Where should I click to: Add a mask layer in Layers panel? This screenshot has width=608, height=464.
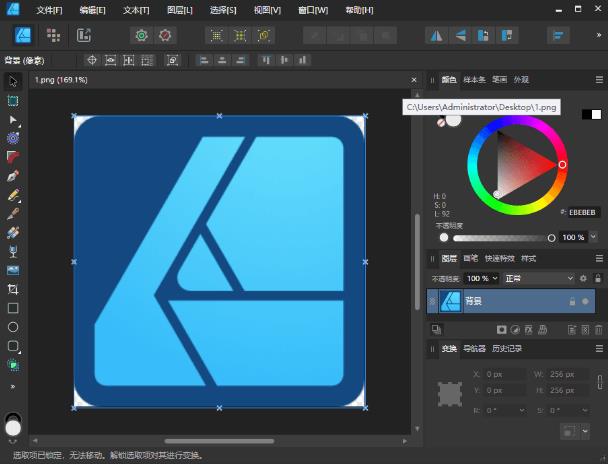coord(501,330)
